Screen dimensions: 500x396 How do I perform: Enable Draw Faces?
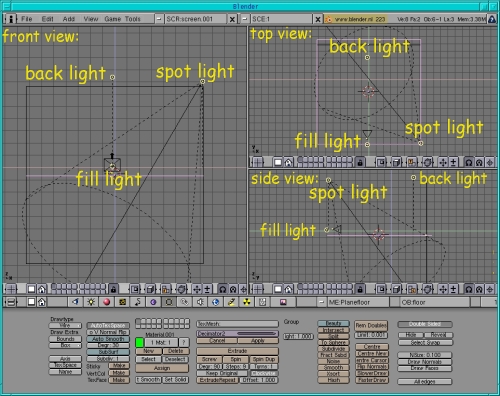tap(425, 368)
